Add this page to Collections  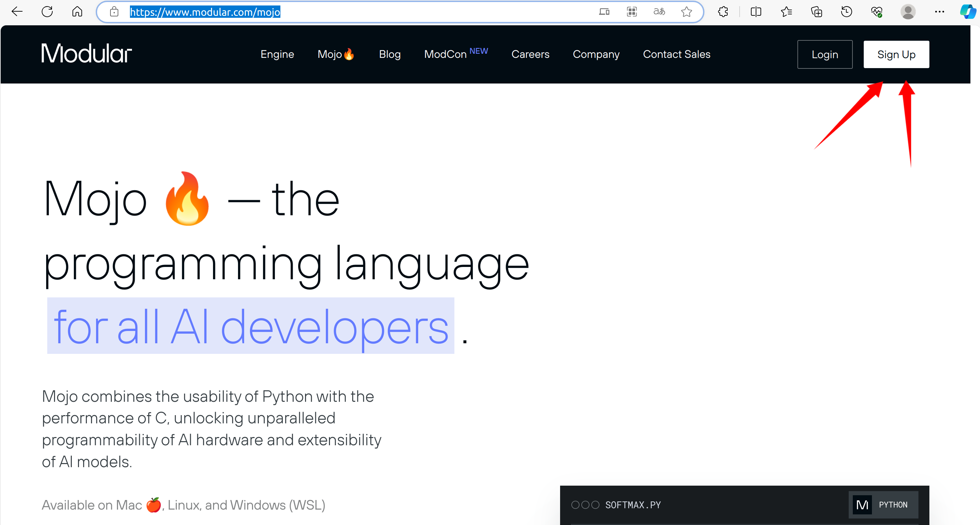point(817,12)
